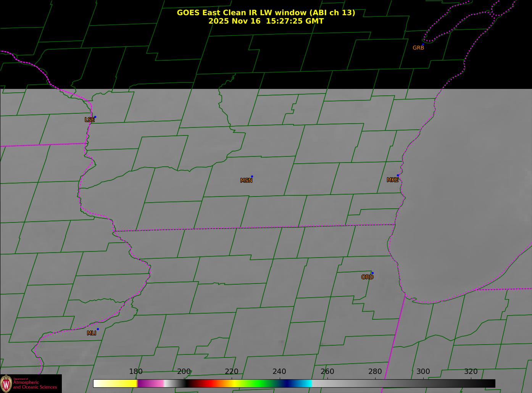Click the GRB station marker
This screenshot has width=532, height=393.
tap(423, 44)
